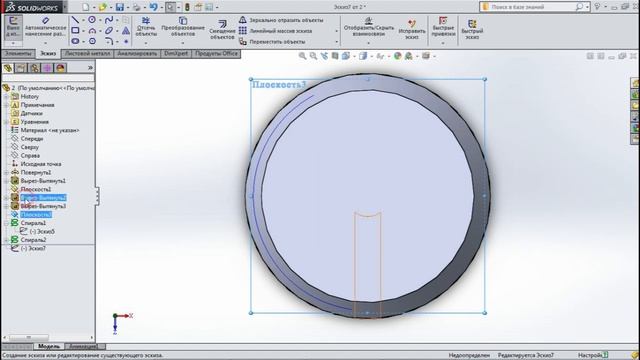Select the Line sketch tool
640x360 pixels.
click(x=75, y=20)
